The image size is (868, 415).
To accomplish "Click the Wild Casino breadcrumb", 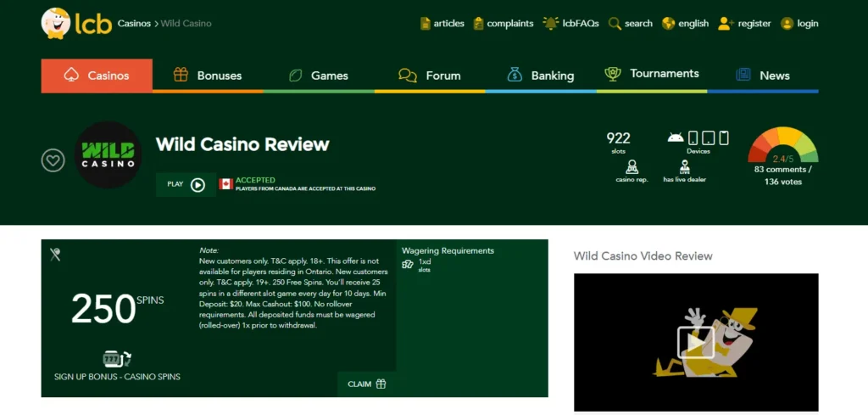I will [186, 23].
